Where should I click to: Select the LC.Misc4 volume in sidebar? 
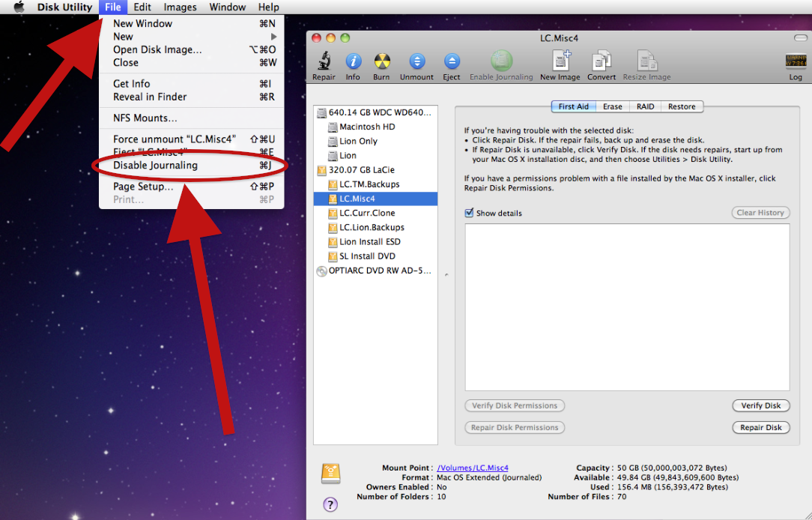[x=375, y=199]
